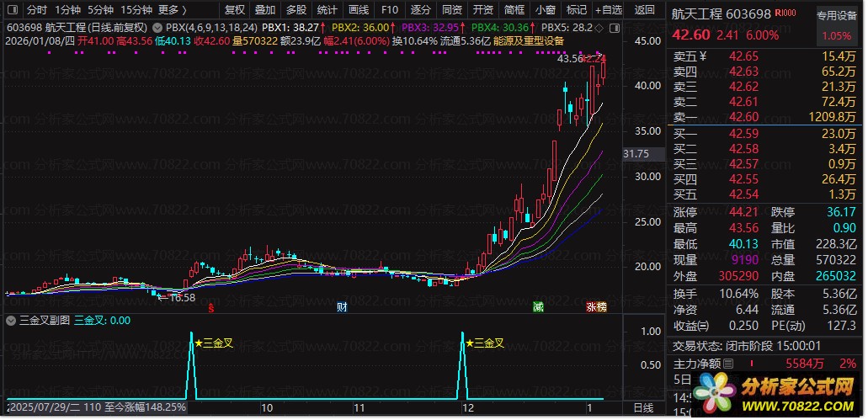Click the ¥ icon beside 卖五
Viewport: 868px width, 420px height.
tap(702, 56)
